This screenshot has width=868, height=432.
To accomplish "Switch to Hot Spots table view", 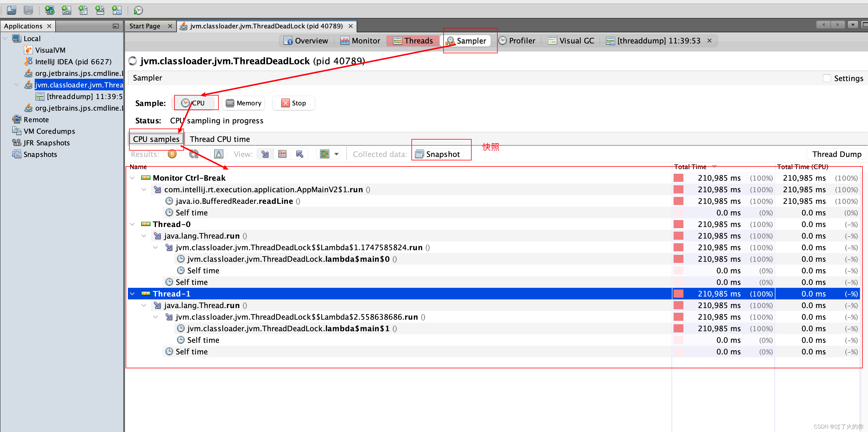I will coord(282,154).
